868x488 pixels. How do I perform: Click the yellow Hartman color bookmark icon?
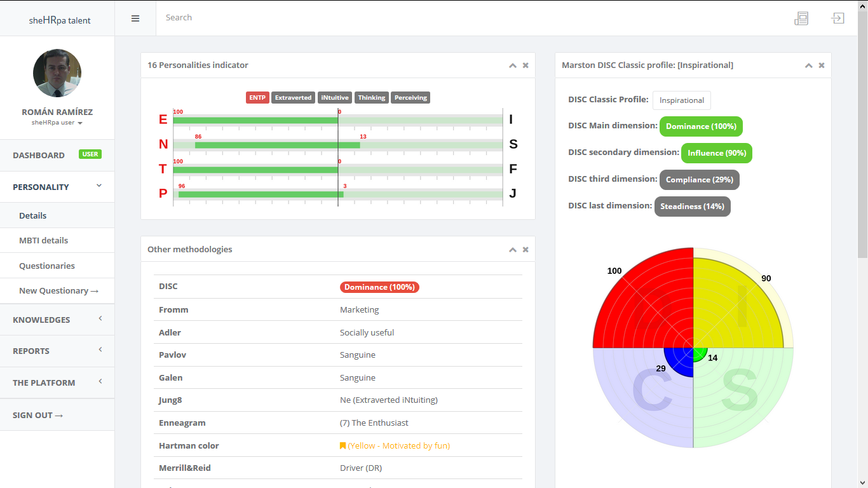343,446
